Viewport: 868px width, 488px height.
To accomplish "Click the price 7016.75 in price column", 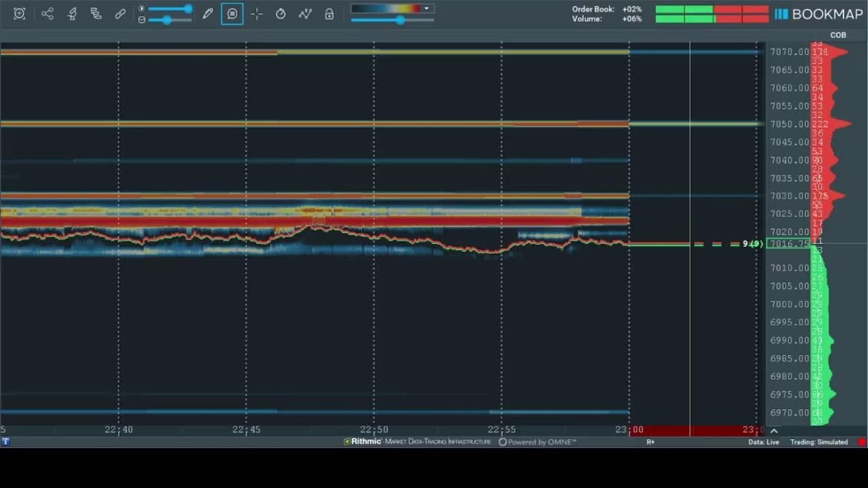I will (789, 243).
